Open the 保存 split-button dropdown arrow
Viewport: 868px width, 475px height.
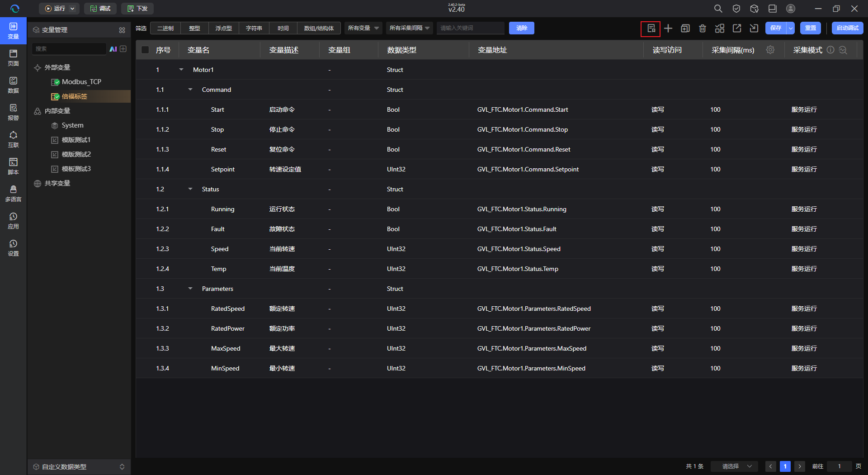[791, 28]
